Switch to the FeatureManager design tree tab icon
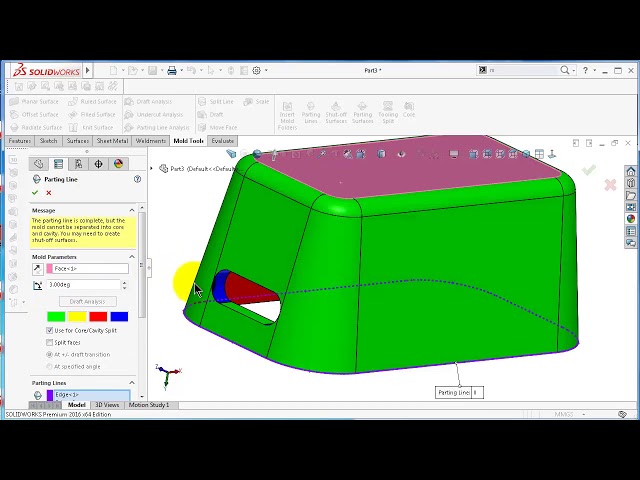 tap(39, 164)
